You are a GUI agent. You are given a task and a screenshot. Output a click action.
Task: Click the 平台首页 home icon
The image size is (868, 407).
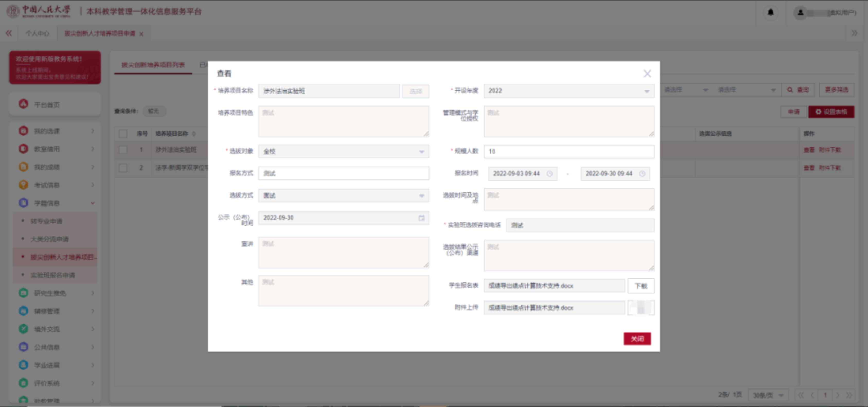point(23,104)
